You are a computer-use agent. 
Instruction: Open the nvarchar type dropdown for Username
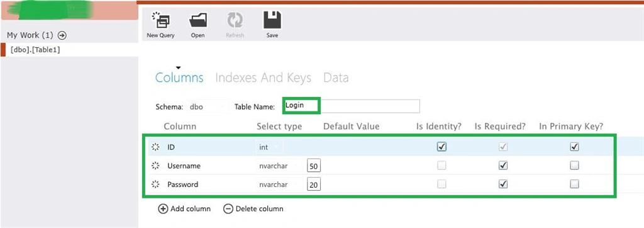click(280, 166)
